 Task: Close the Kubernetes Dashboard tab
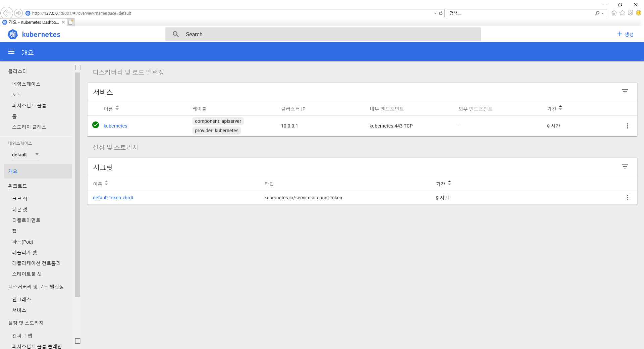tap(63, 22)
